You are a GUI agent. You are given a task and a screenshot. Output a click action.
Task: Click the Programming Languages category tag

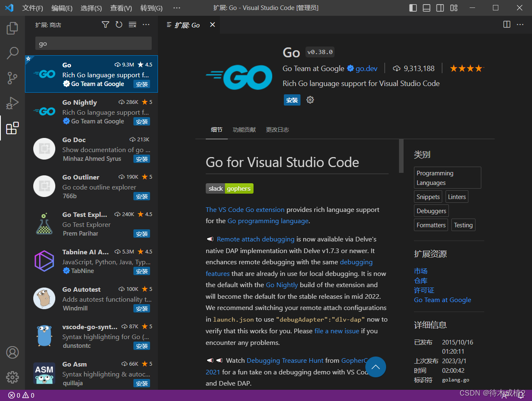coord(448,178)
